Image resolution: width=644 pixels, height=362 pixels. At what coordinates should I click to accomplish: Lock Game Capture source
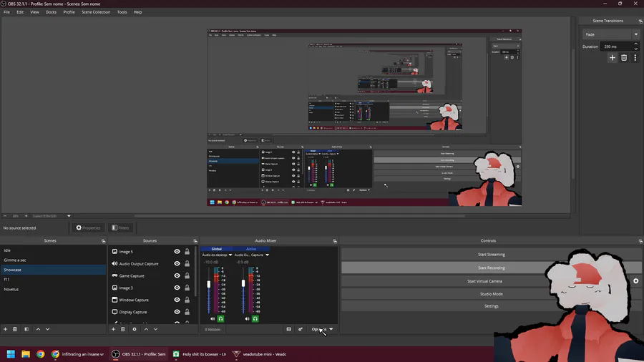coord(187,276)
